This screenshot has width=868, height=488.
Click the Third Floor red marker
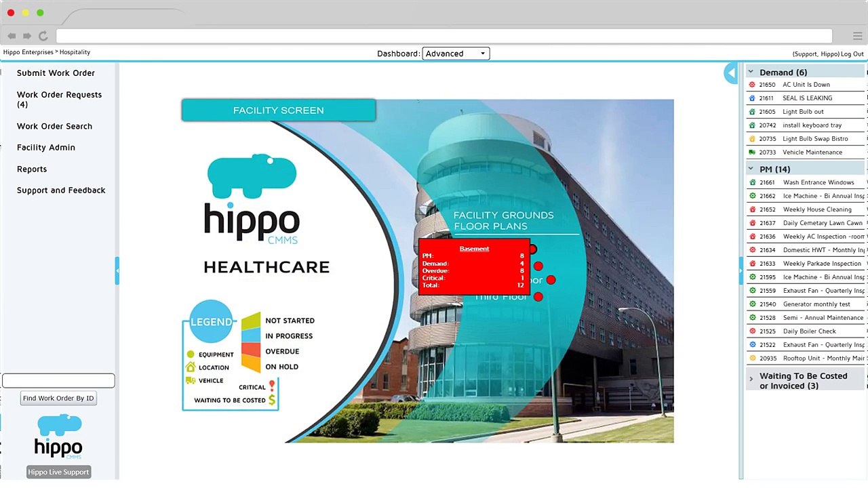pyautogui.click(x=538, y=297)
